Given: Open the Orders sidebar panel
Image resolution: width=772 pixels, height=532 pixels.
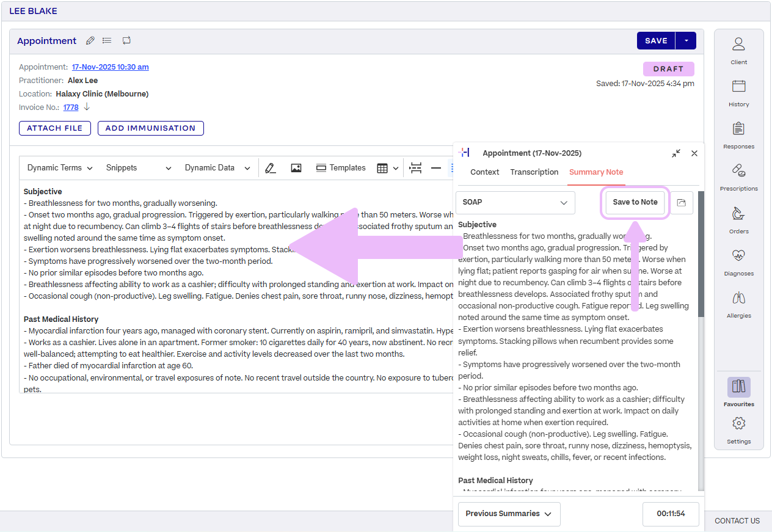Looking at the screenshot, I should (738, 220).
